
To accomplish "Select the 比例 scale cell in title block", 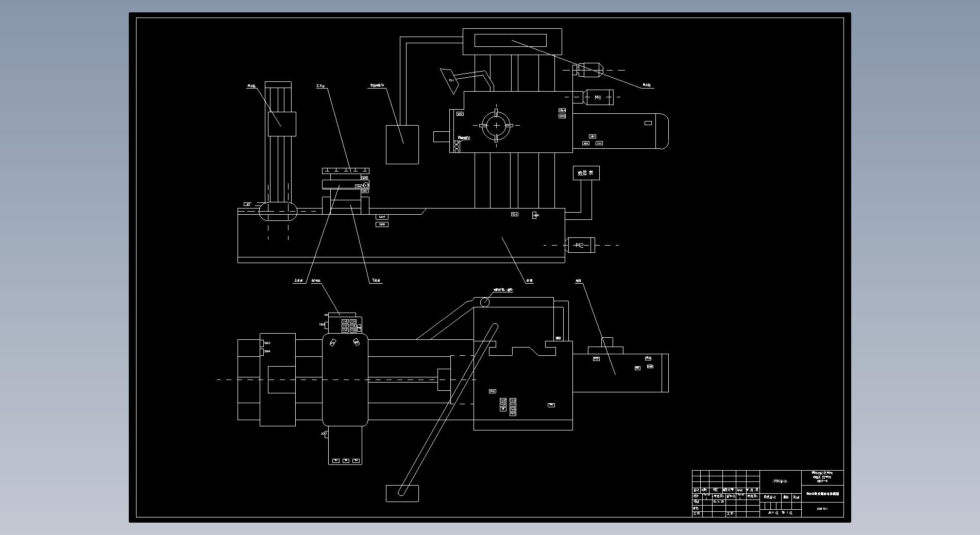I will (796, 497).
